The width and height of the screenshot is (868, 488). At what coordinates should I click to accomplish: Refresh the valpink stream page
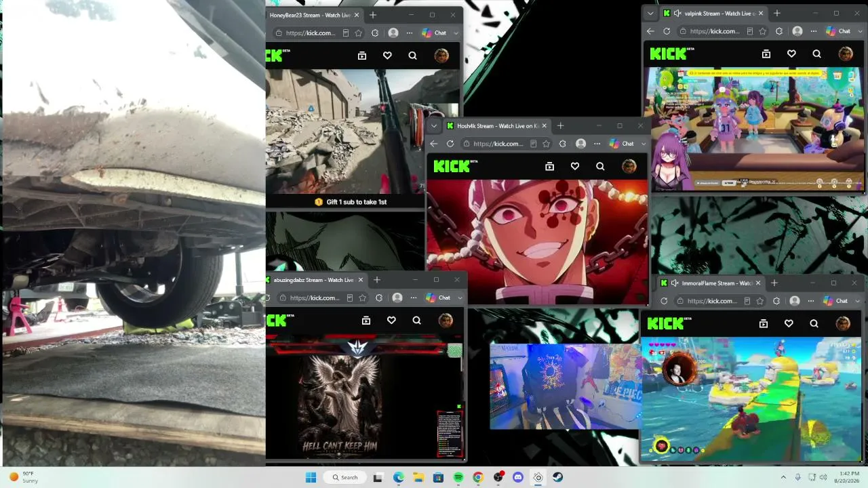pos(667,31)
